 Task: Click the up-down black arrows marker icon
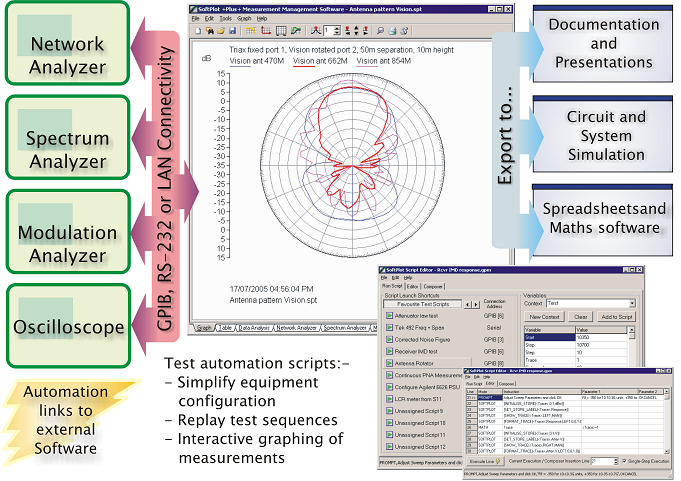point(357,31)
